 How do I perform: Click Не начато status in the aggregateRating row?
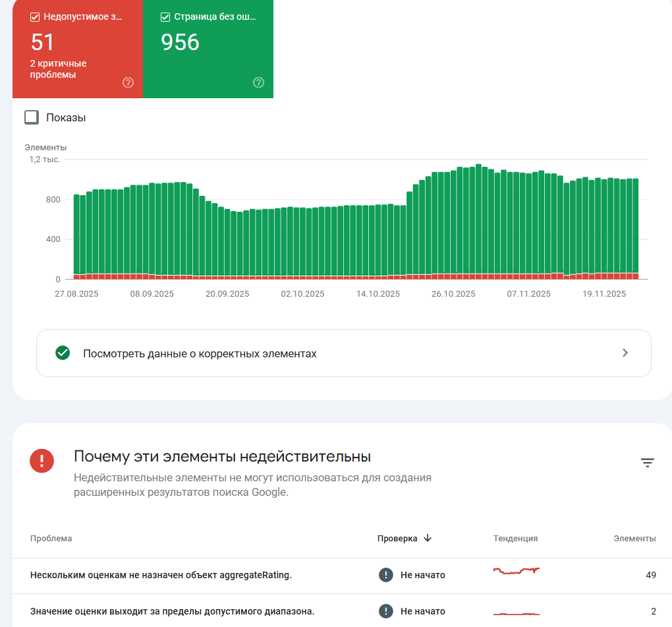pos(422,575)
